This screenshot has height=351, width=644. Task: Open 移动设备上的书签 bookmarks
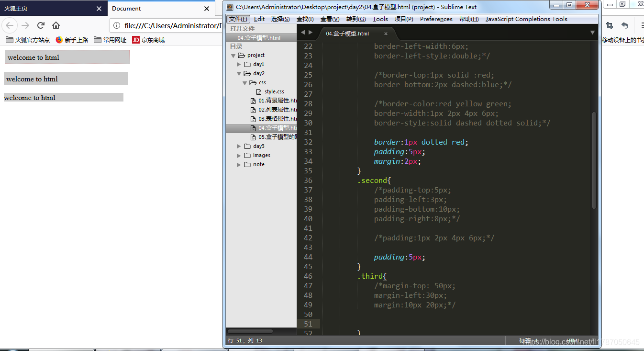click(x=622, y=40)
